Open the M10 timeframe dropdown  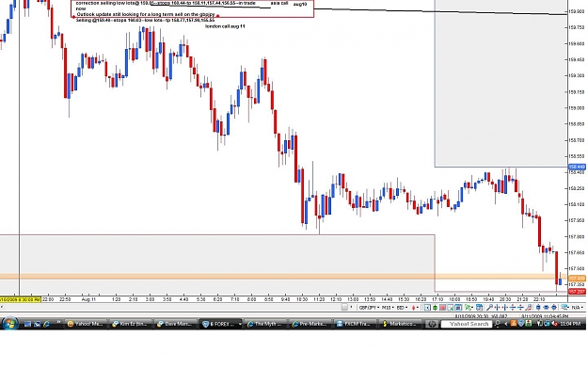click(x=389, y=308)
